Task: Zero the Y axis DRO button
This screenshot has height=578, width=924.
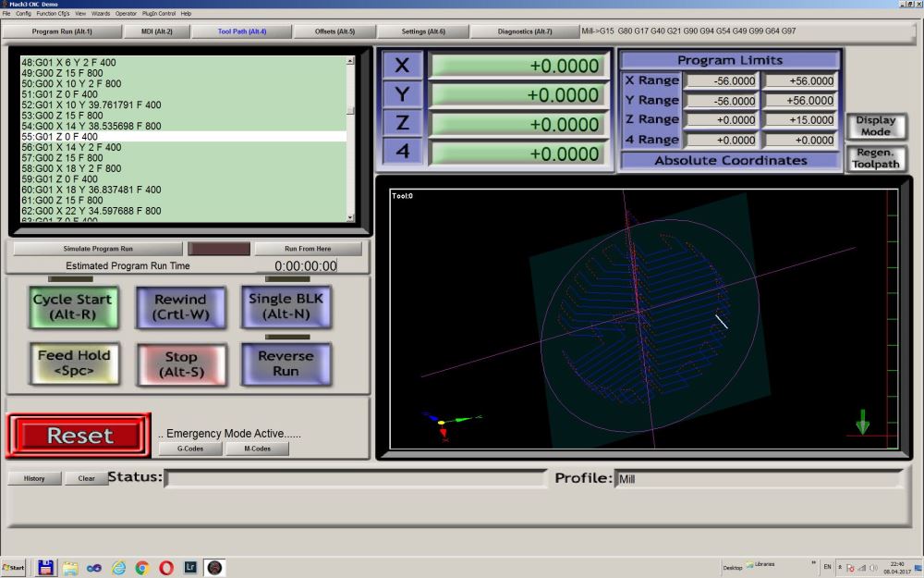Action: (402, 94)
